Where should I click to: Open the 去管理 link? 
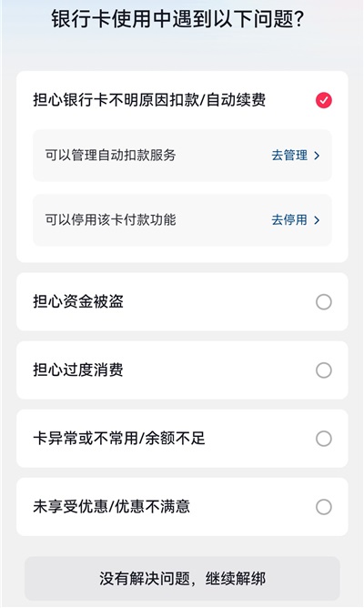tap(296, 156)
